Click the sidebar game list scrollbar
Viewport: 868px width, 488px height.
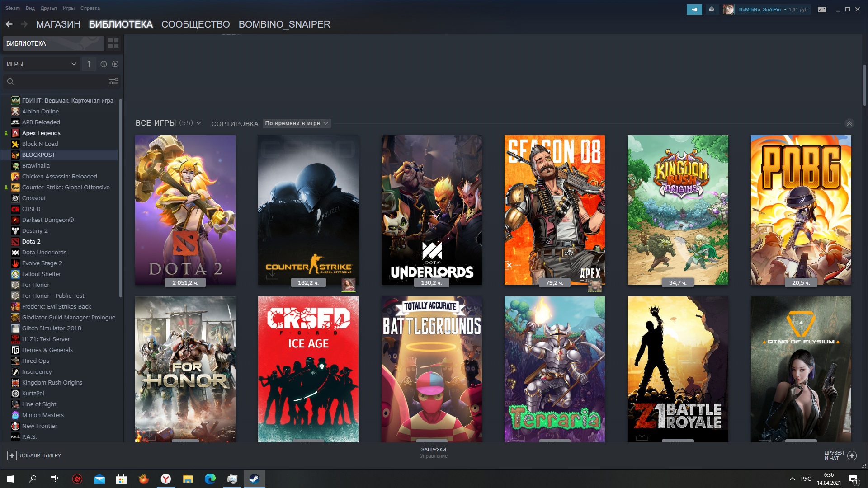click(x=121, y=198)
